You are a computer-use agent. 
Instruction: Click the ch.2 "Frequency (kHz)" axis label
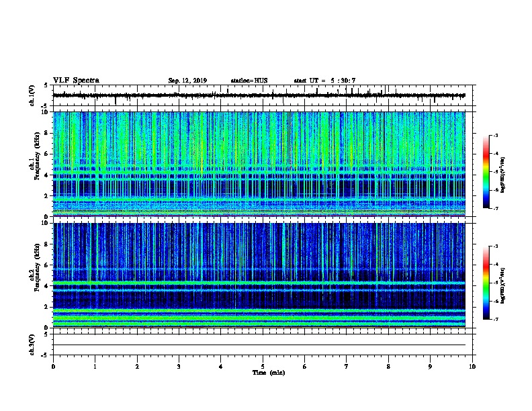coord(37,267)
